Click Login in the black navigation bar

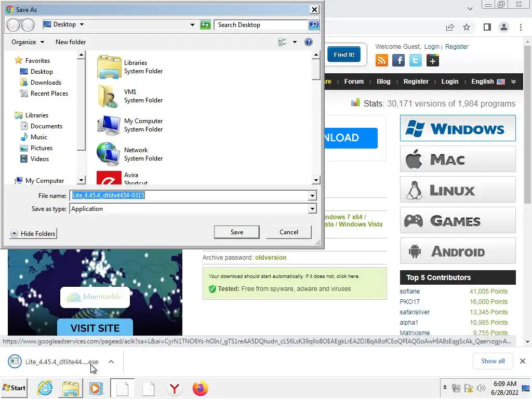pos(450,82)
